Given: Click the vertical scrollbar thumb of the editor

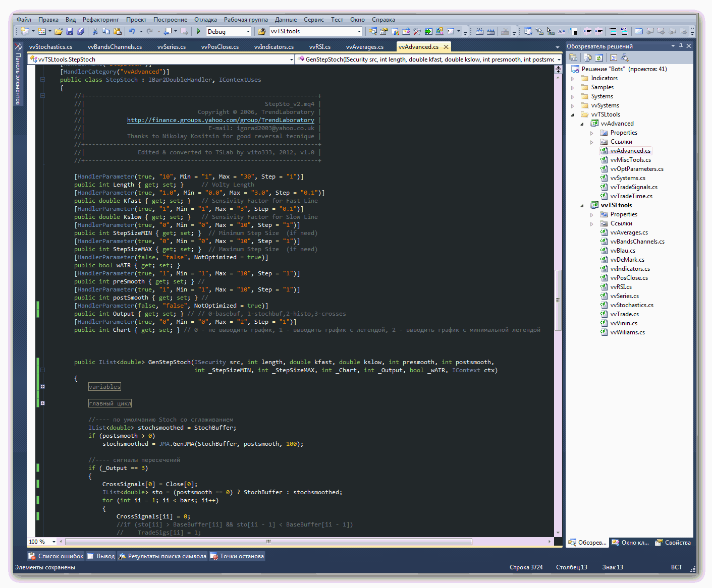Looking at the screenshot, I should [x=558, y=300].
